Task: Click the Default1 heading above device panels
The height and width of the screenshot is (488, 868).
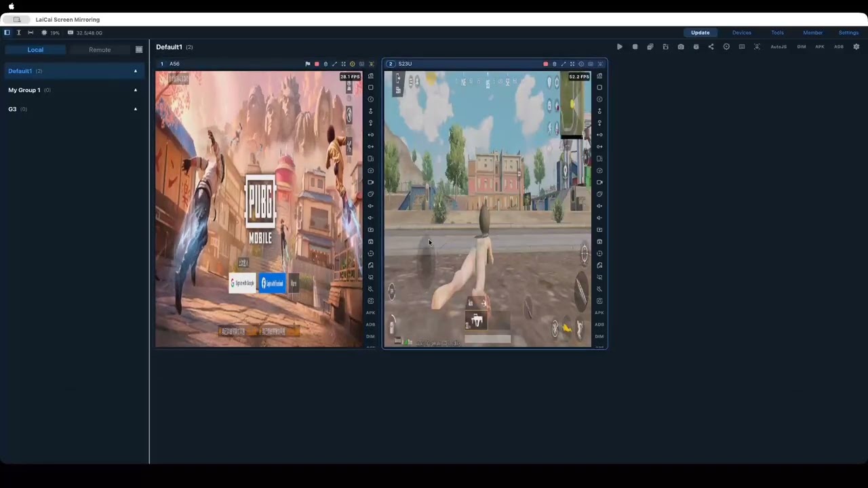Action: pyautogui.click(x=169, y=47)
